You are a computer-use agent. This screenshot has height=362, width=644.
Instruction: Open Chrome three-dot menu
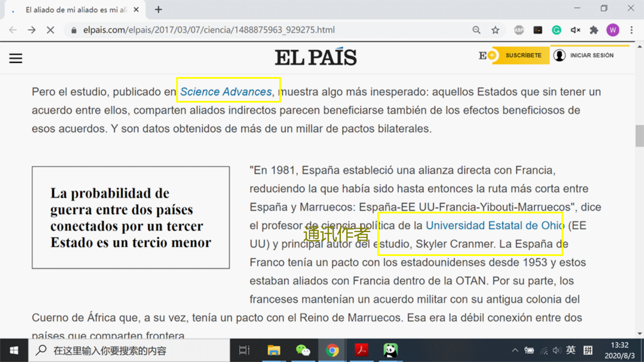pyautogui.click(x=631, y=30)
